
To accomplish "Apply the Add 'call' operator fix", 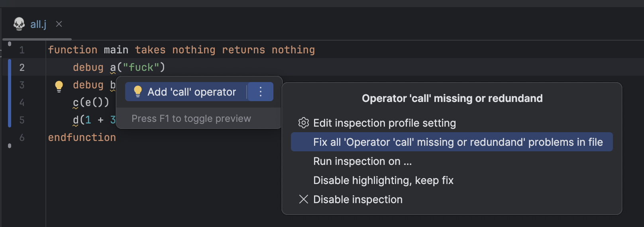I will [186, 92].
